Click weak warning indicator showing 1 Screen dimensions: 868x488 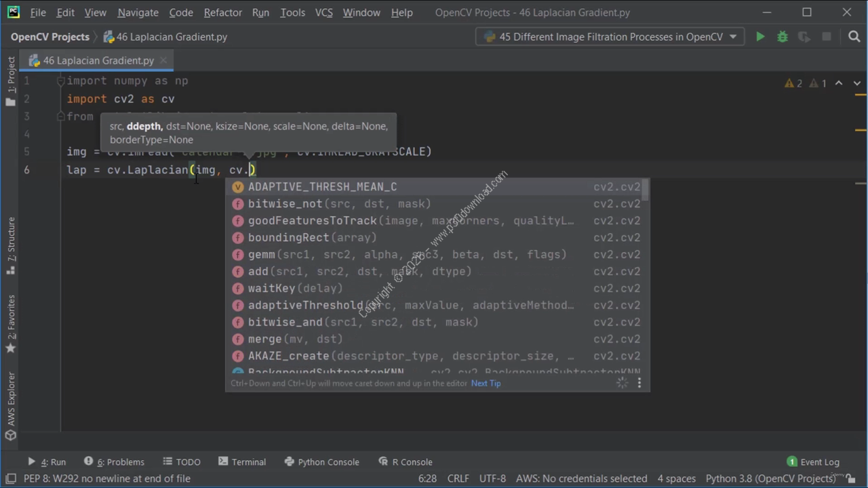pyautogui.click(x=818, y=83)
